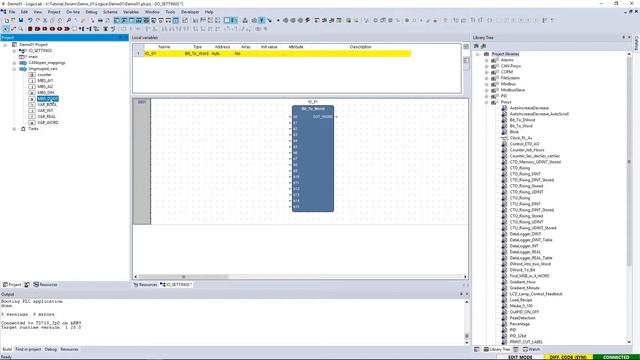Click the Tasks icon in project tree
640x360 pixels.
click(23, 129)
